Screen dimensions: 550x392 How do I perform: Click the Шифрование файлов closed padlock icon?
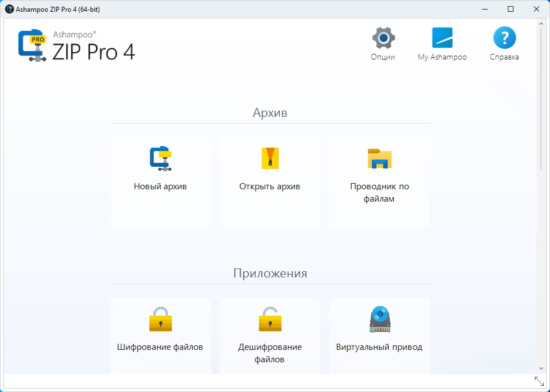point(160,319)
